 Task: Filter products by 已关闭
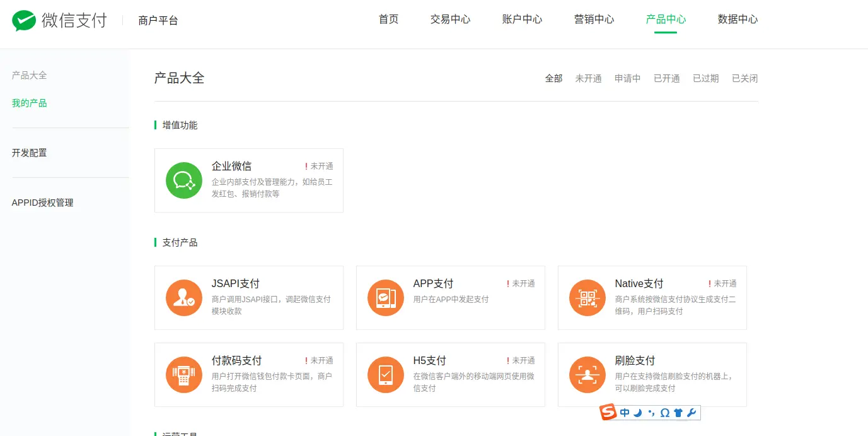point(744,79)
